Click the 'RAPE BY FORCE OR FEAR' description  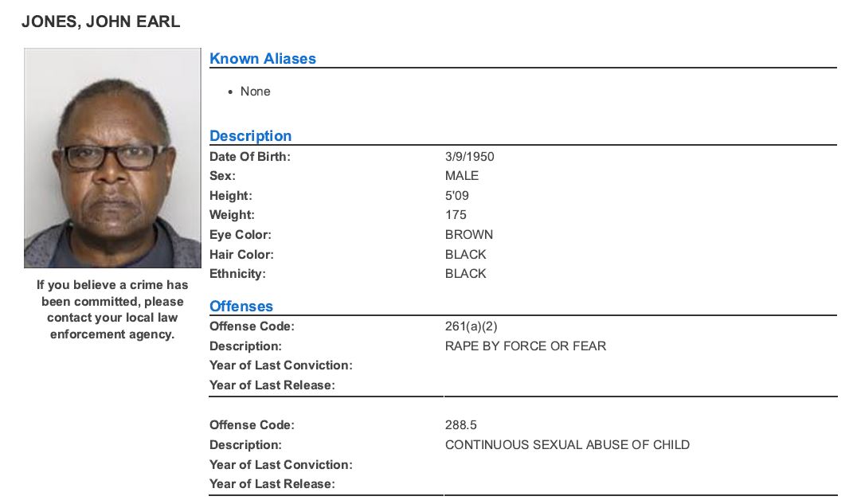[526, 346]
